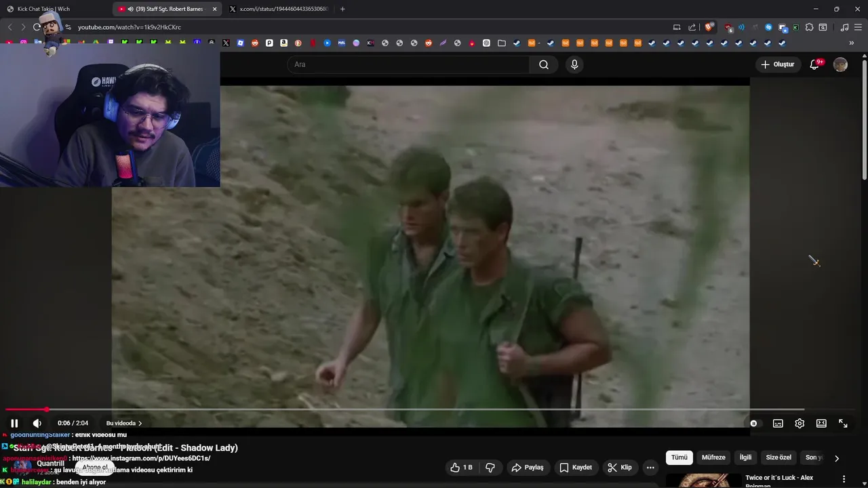This screenshot has width=868, height=488.
Task: Open the extensions puzzle-piece menu
Action: pos(809,27)
